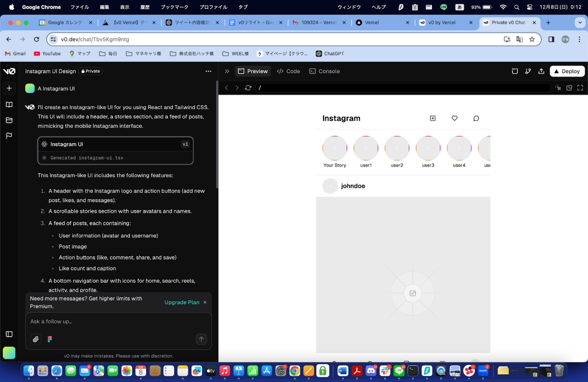Screen dimensions: 588x382
Task: Collapse chat panel with double chevron
Action: [227, 71]
